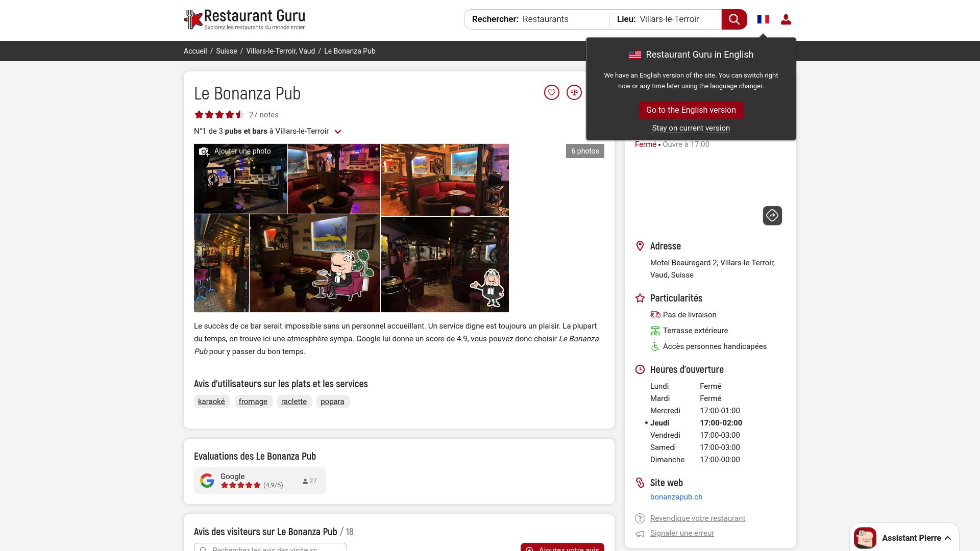The image size is (980, 551).
Task: Select the karaoké tag
Action: point(211,402)
